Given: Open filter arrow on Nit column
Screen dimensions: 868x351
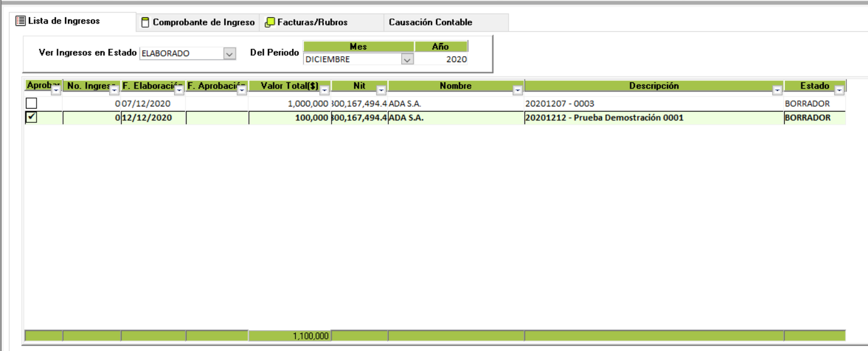Looking at the screenshot, I should [381, 91].
